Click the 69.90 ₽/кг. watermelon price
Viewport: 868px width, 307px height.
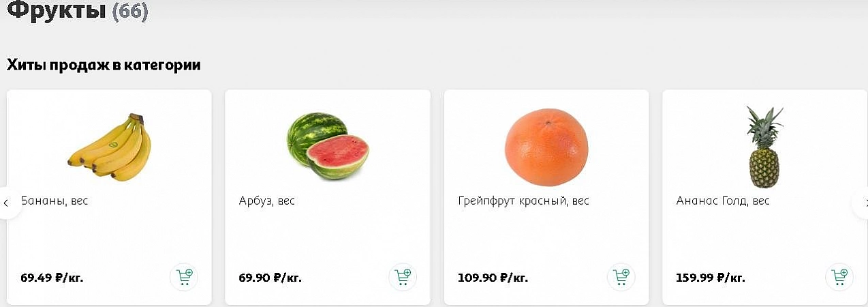pyautogui.click(x=270, y=278)
